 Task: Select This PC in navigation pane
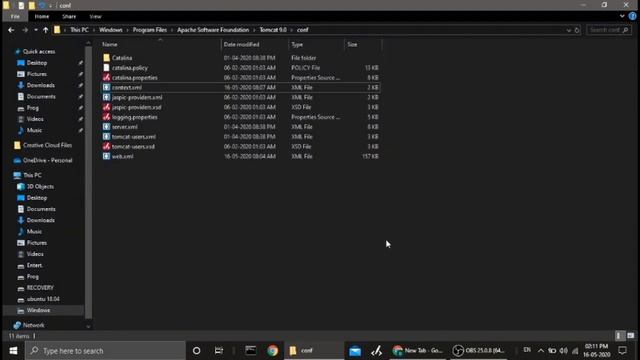[x=32, y=175]
